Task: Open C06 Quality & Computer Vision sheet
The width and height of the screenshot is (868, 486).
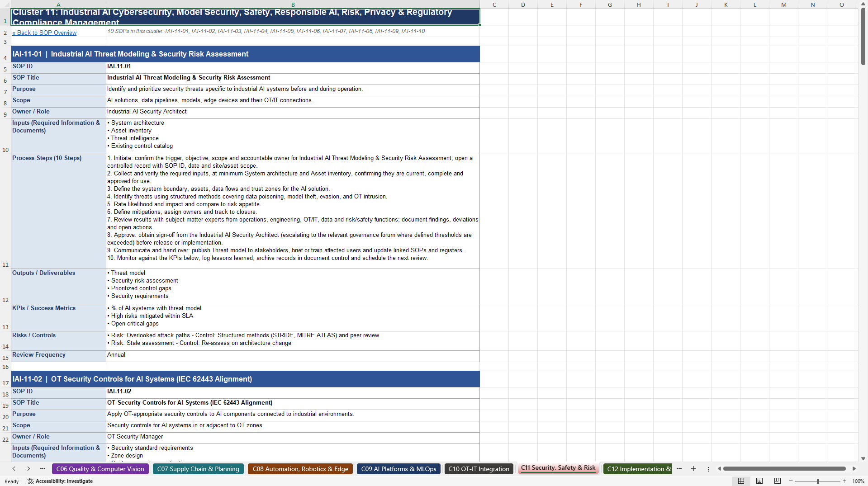Action: [x=100, y=469]
